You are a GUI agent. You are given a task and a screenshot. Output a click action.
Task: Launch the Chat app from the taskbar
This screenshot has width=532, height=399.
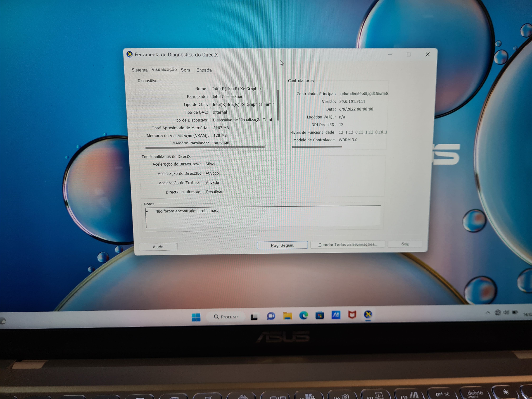tap(271, 316)
